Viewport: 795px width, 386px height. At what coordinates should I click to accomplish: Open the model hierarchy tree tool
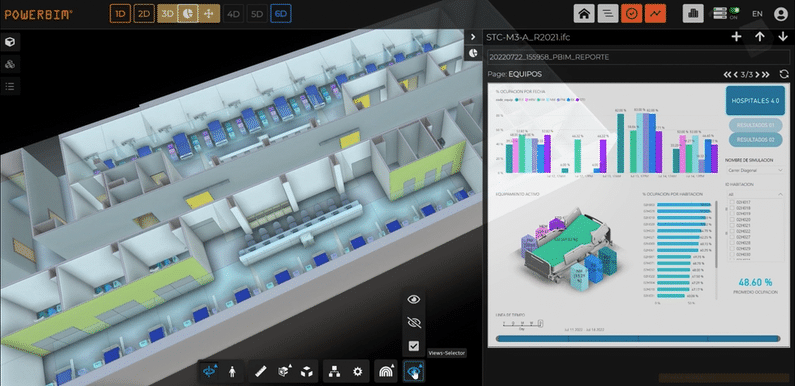334,372
